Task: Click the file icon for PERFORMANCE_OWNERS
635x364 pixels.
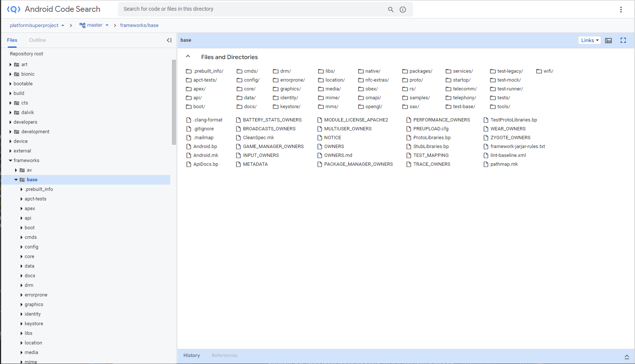Action: click(409, 120)
